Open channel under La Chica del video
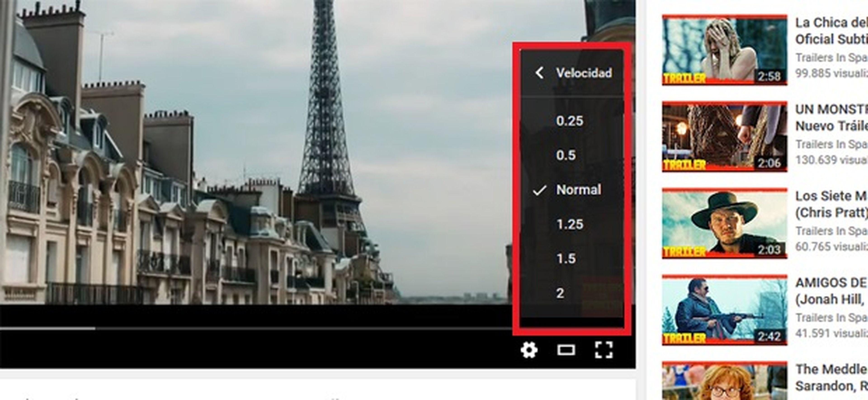Image resolution: width=868 pixels, height=400 pixels. [x=831, y=58]
